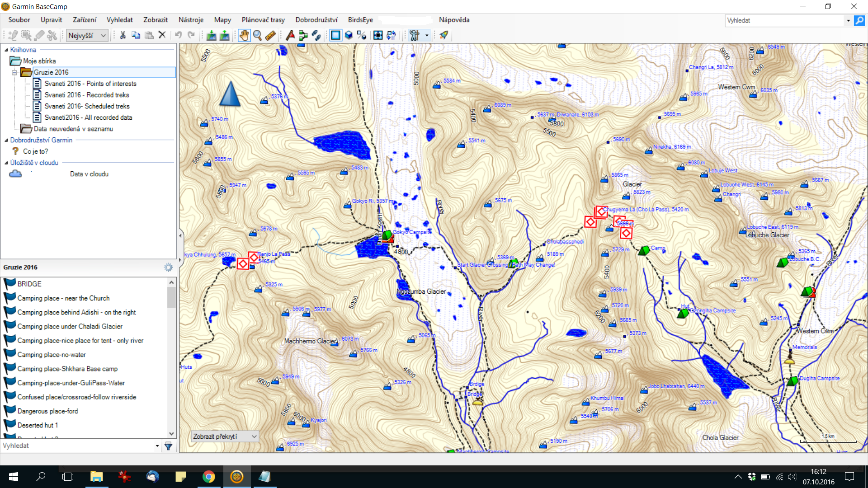Select the Cut scissors icon
868x488 pixels.
[x=123, y=35]
